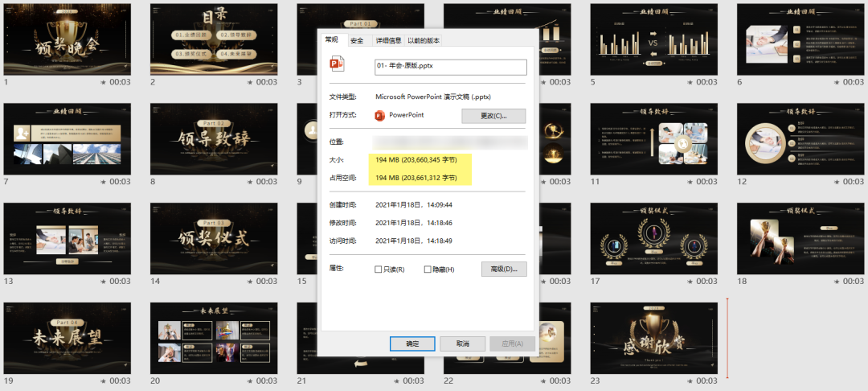Click the transition star under slide 19

[104, 381]
